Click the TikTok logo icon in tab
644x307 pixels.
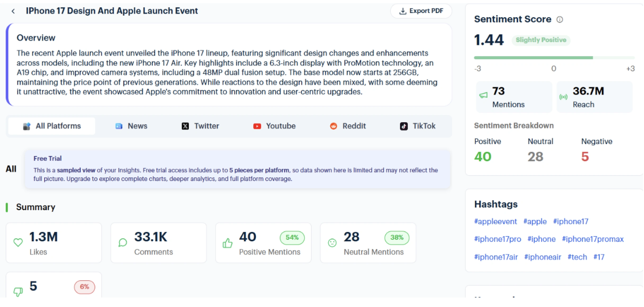click(404, 126)
